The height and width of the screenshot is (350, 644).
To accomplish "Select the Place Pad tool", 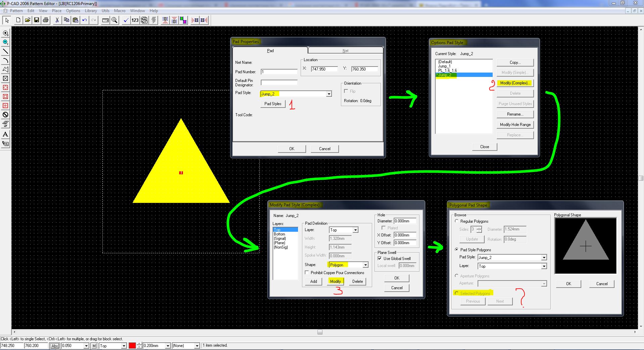I will [x=5, y=33].
